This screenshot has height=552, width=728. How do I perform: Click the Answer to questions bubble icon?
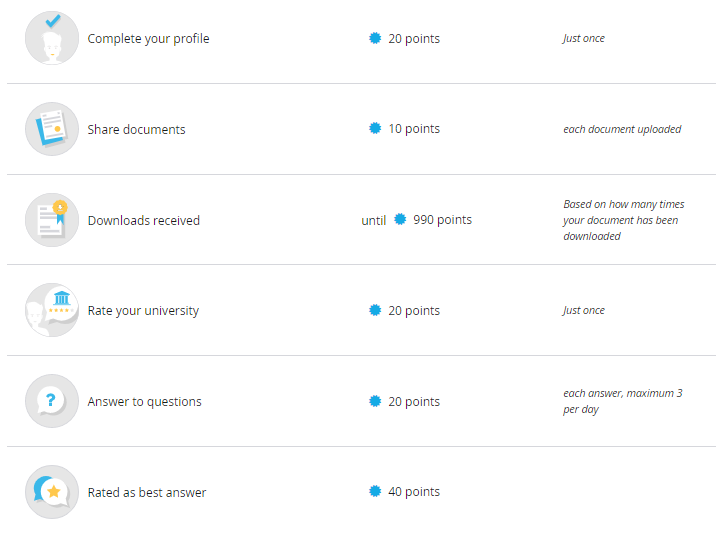point(52,401)
